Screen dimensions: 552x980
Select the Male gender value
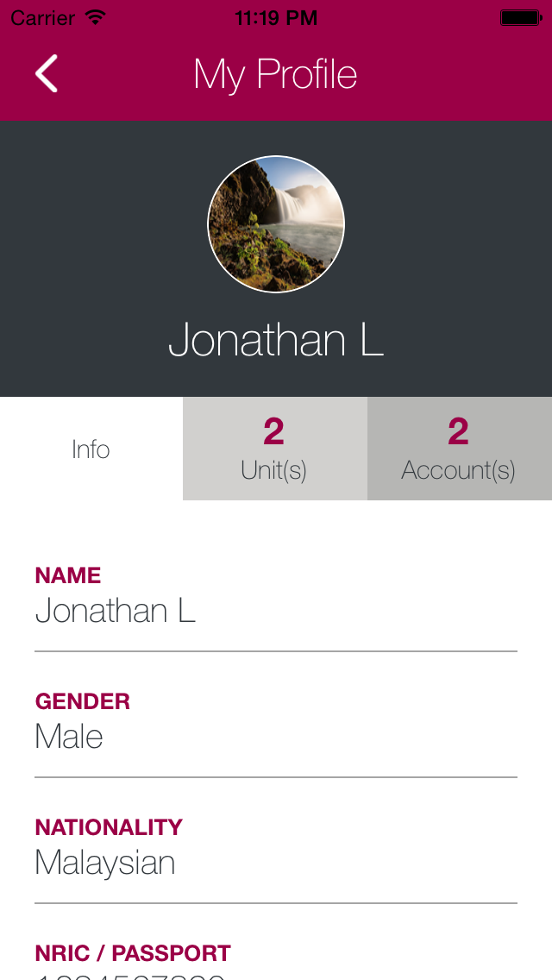[x=69, y=737]
